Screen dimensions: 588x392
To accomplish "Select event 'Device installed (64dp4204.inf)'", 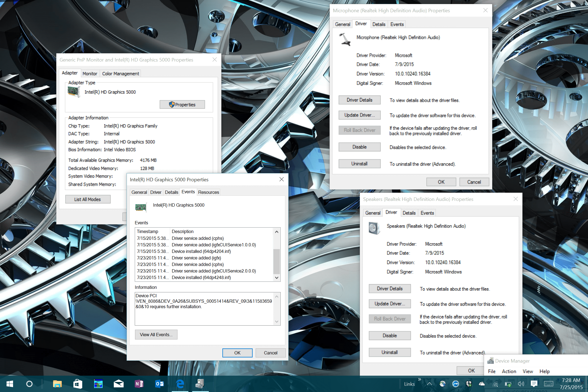I will (x=204, y=251).
